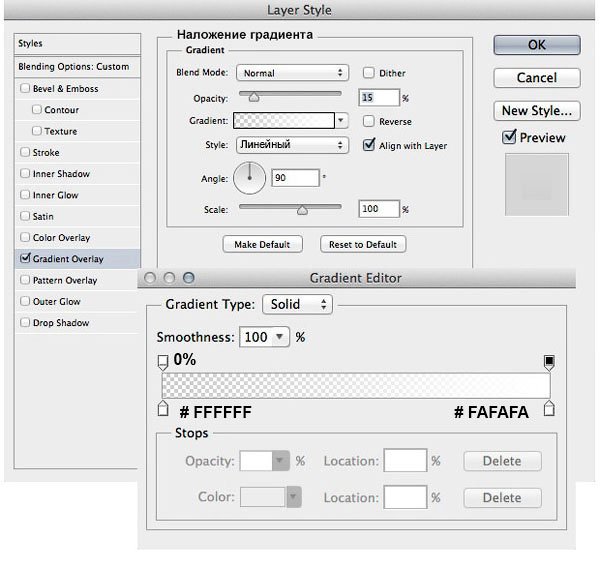Open Blend Mode Normal dropdown

292,73
